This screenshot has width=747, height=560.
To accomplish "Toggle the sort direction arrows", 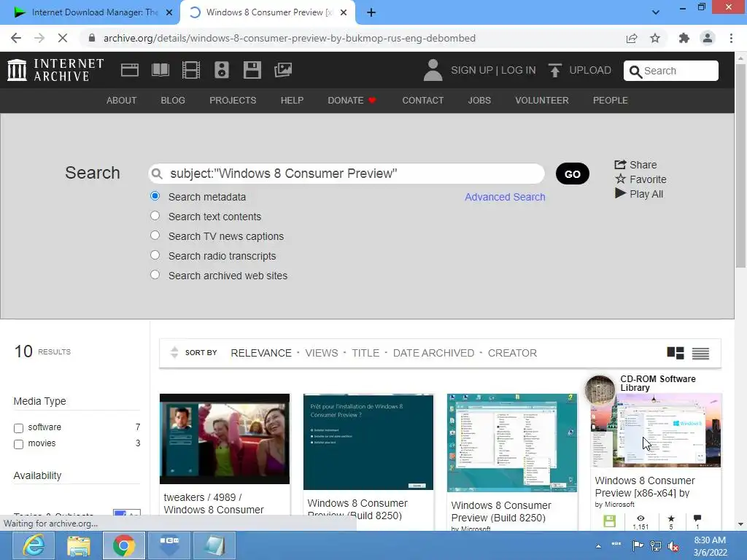I will [174, 352].
